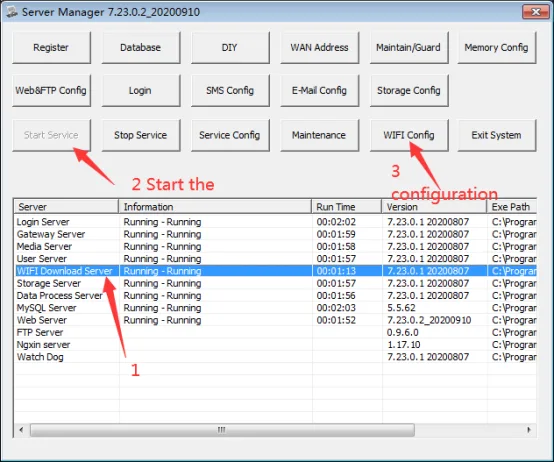Select the Gateway Server row
Screen dimensions: 554x462
coord(275,234)
